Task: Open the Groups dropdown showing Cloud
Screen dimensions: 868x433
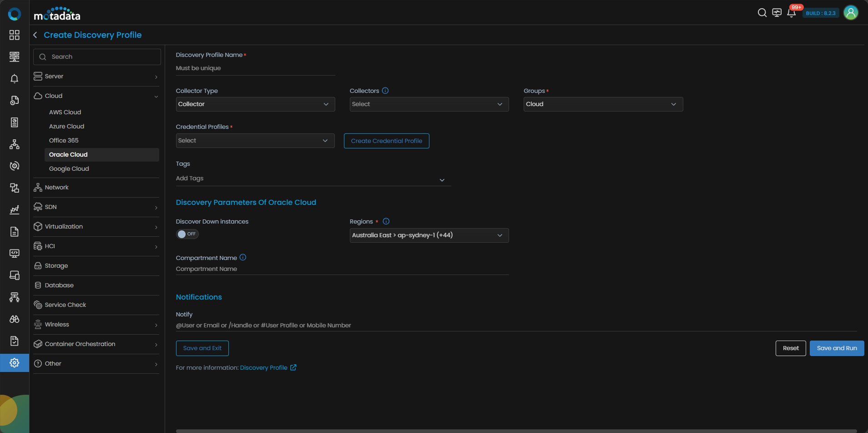Action: (603, 104)
